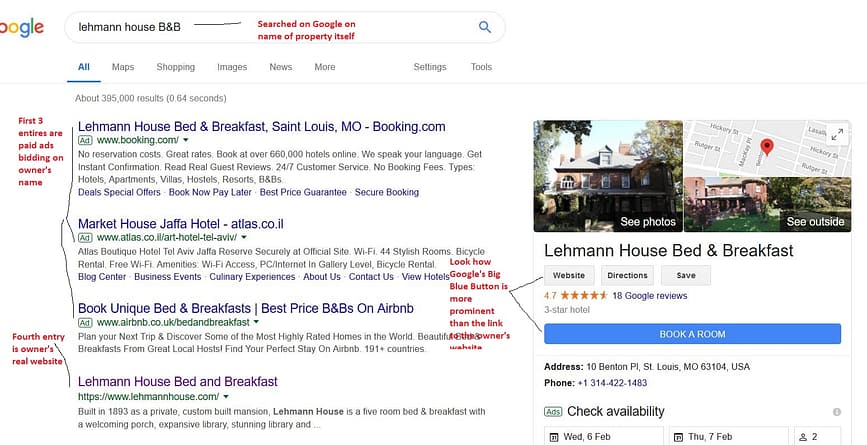Open dropdown arrow next to atlas.co.il URL

(244, 238)
